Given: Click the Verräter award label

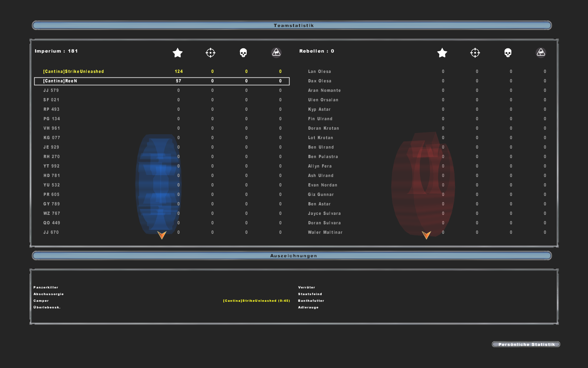Looking at the screenshot, I should (x=307, y=287).
